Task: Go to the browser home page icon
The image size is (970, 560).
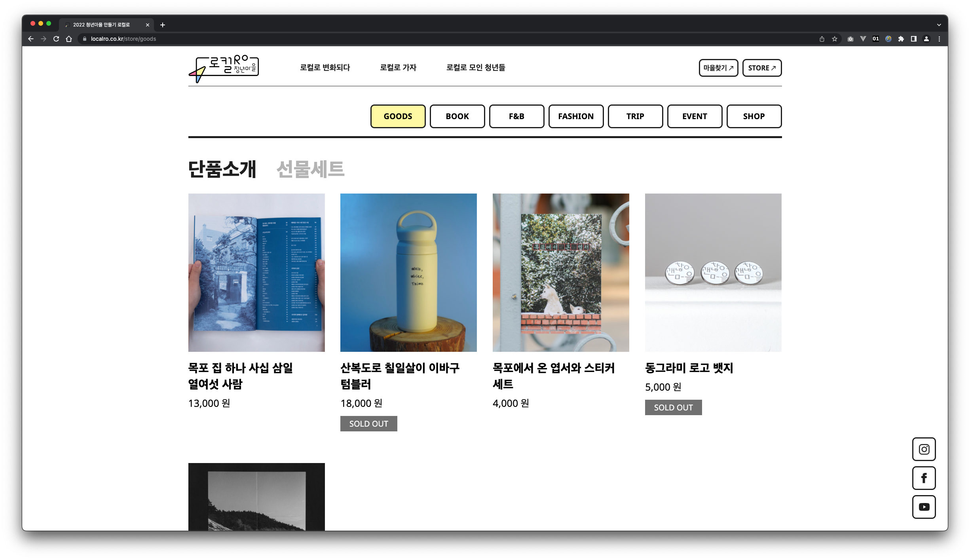Action: (69, 39)
